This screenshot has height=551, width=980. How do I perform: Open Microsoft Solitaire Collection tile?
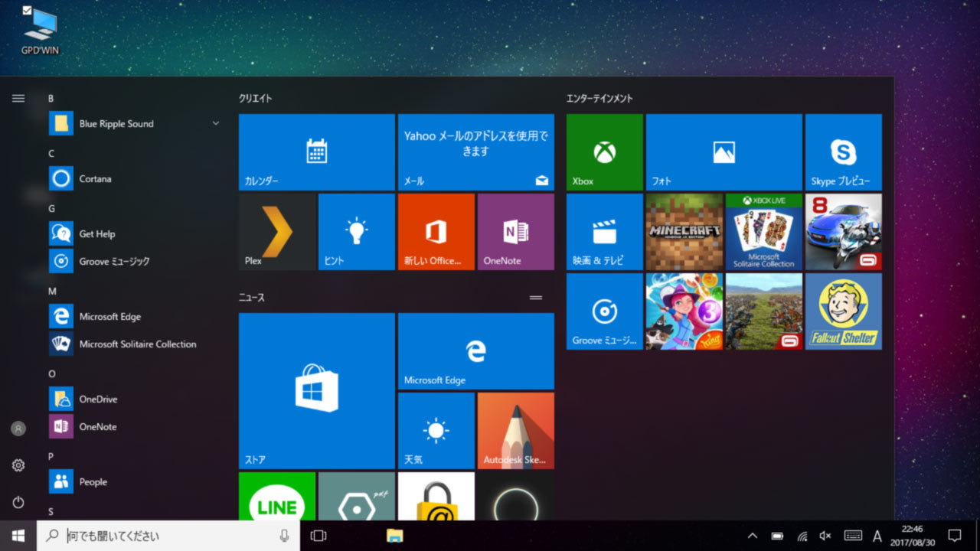pos(763,232)
